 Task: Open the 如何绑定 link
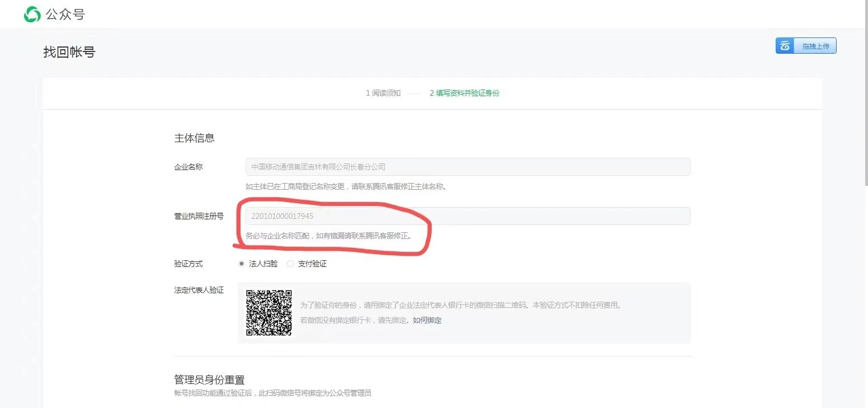point(427,321)
